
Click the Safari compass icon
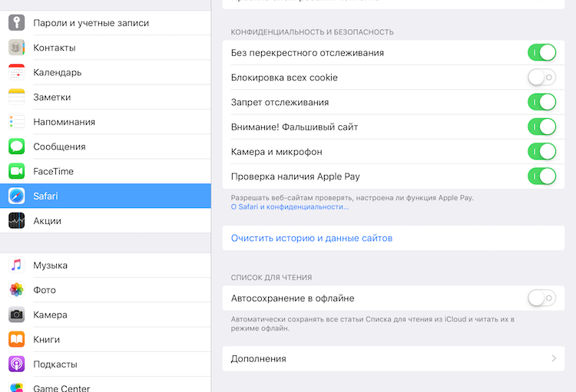tap(17, 196)
